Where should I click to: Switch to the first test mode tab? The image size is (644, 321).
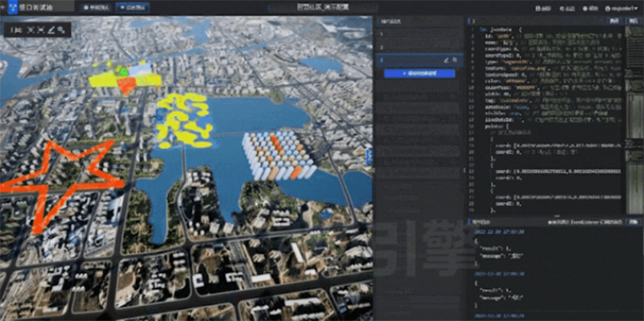coord(97,7)
